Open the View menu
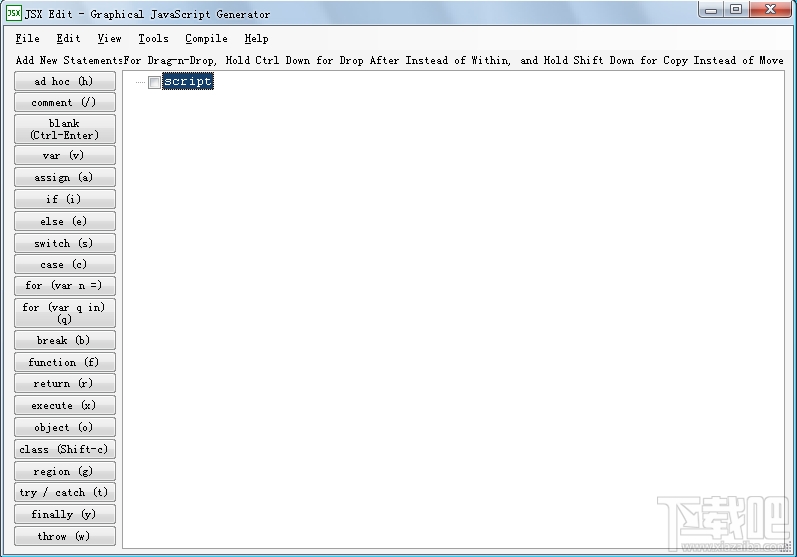Screen dimensions: 797x557 (x=109, y=39)
